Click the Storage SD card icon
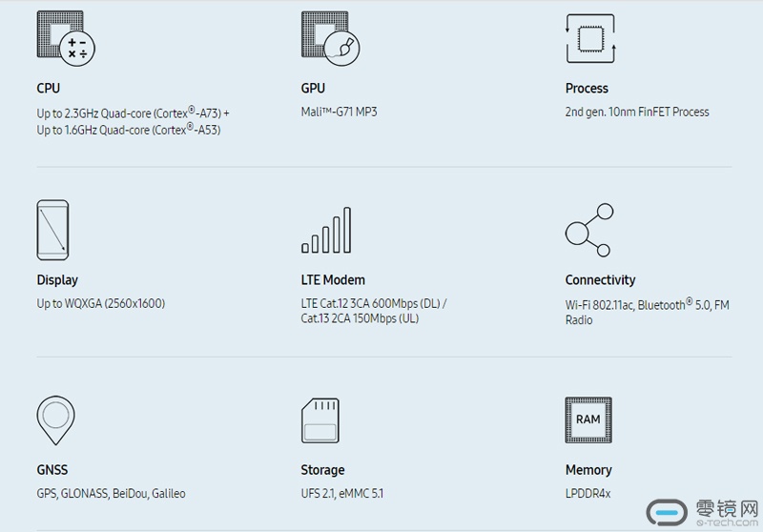 click(320, 420)
